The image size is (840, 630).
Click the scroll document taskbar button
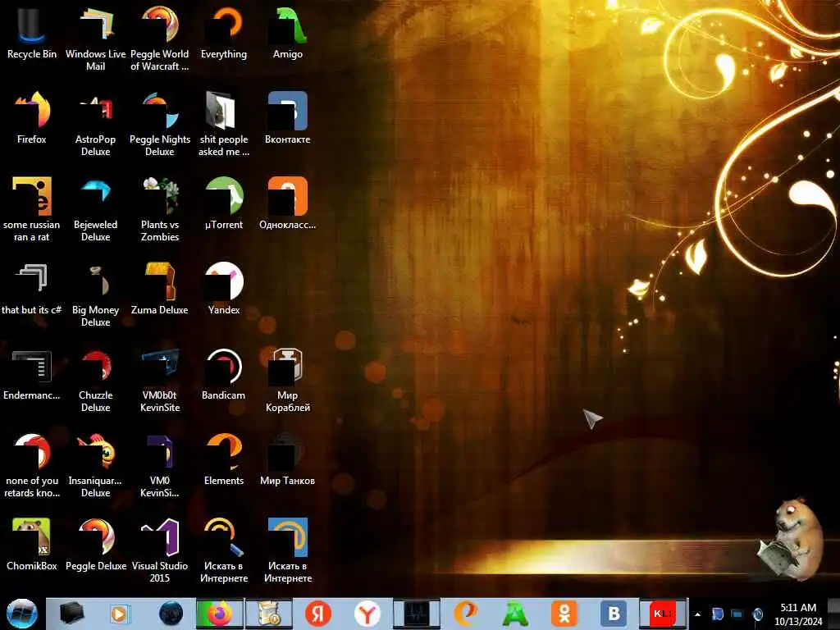tap(269, 614)
